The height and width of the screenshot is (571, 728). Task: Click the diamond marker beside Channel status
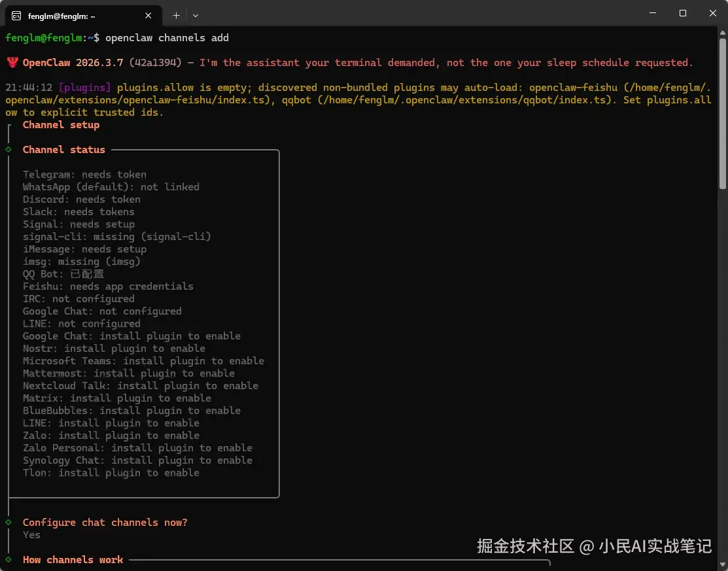(9, 150)
